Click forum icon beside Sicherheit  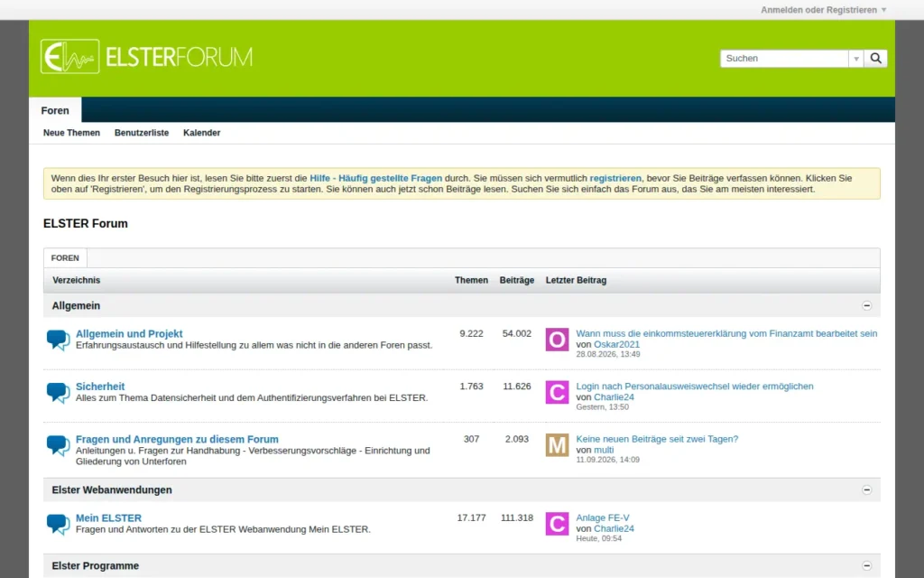tap(58, 392)
